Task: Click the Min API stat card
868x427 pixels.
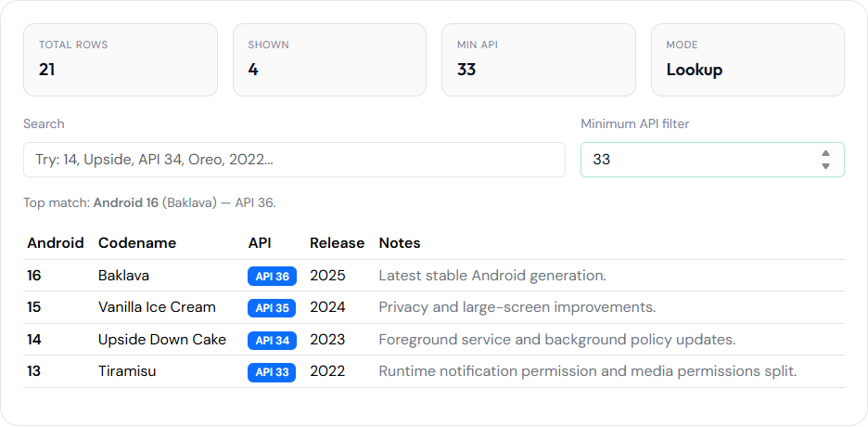Action: [x=539, y=59]
